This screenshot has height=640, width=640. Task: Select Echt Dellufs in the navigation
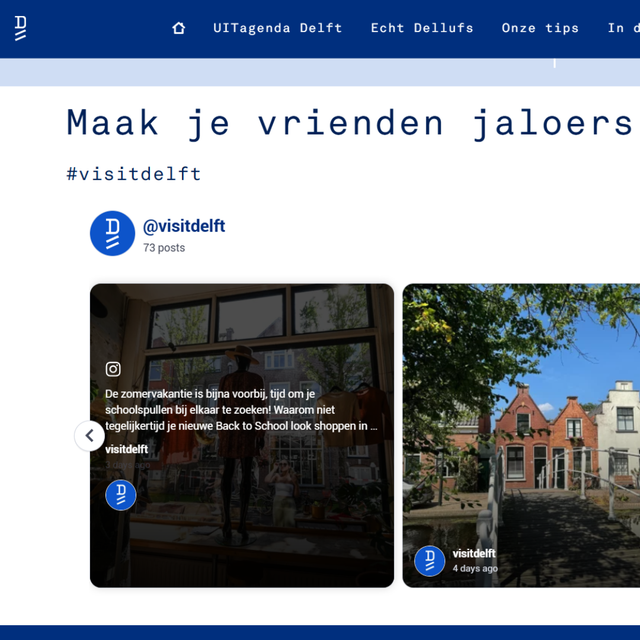(421, 28)
